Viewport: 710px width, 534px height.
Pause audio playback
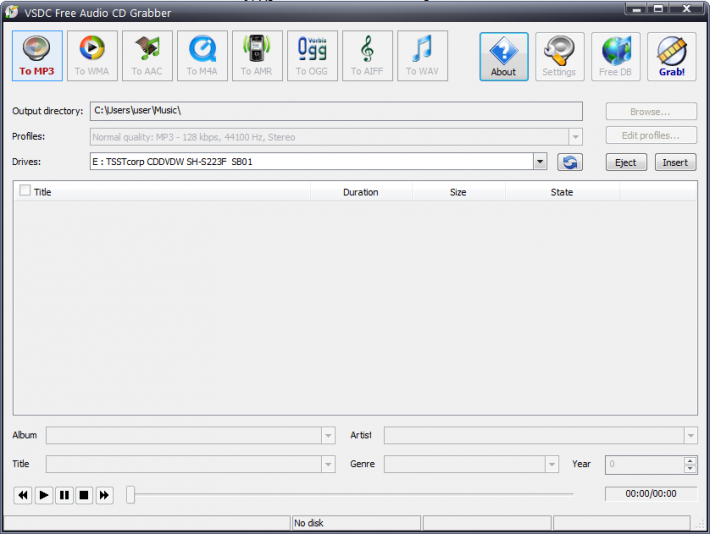[64, 495]
